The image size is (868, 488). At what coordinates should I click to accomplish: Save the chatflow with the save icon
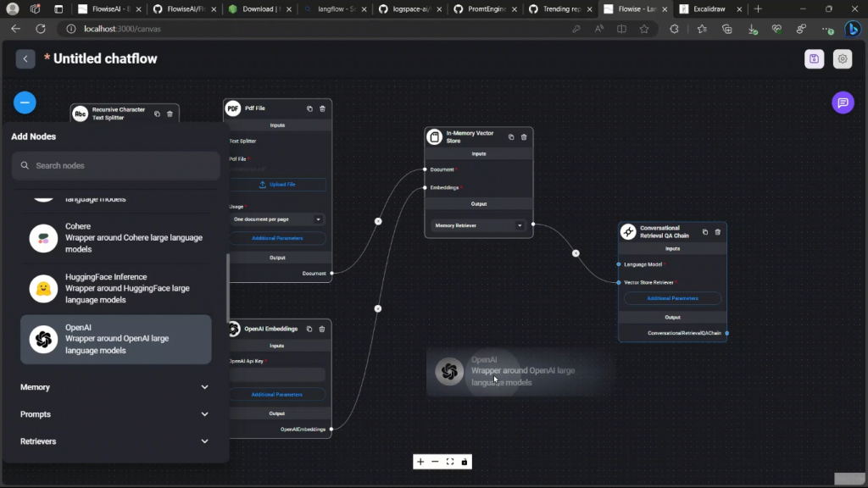pos(814,58)
